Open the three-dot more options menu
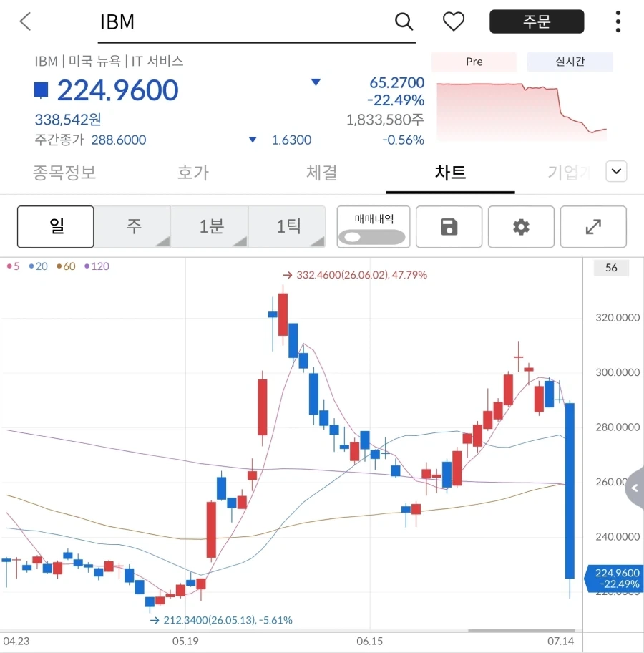 point(618,21)
